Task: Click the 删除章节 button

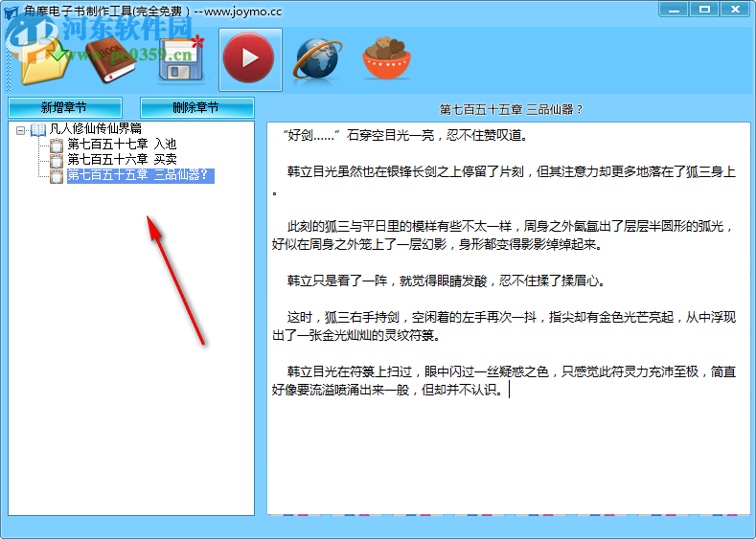Action: click(196, 107)
